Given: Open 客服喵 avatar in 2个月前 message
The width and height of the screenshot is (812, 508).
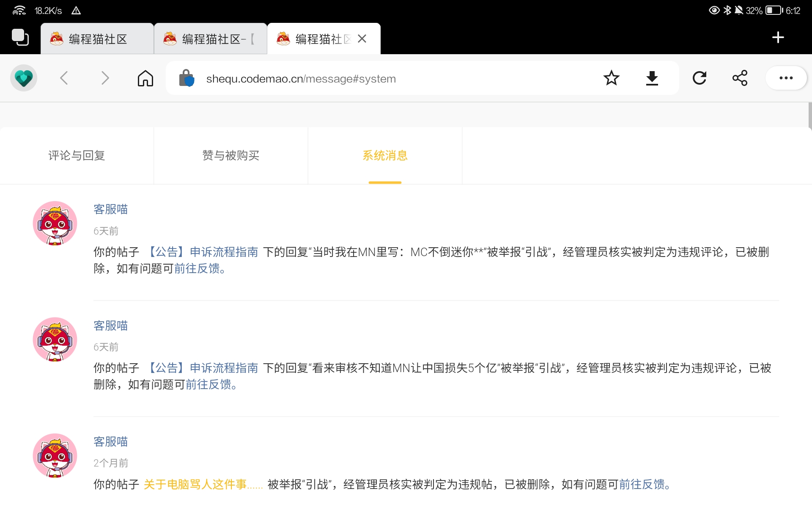Looking at the screenshot, I should (x=55, y=456).
